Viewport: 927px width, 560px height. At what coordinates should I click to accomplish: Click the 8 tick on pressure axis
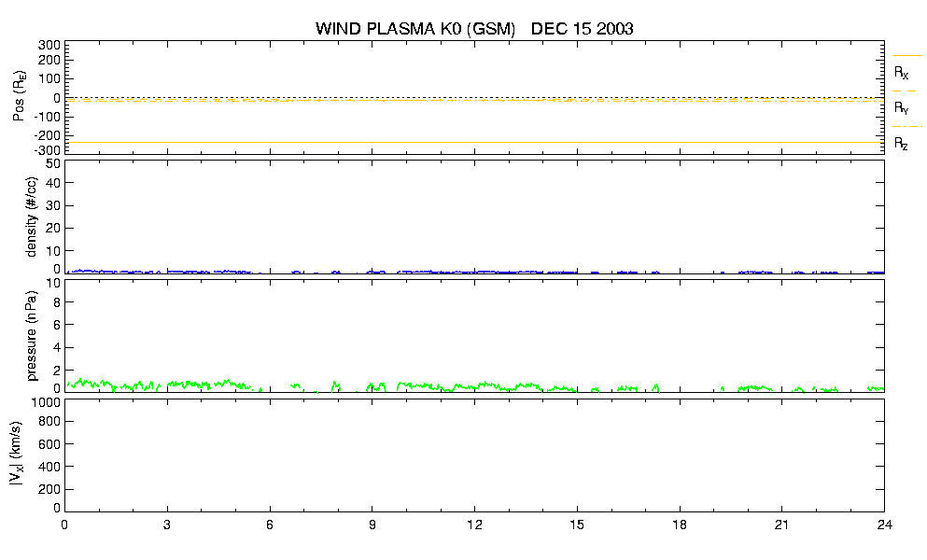coord(57,302)
